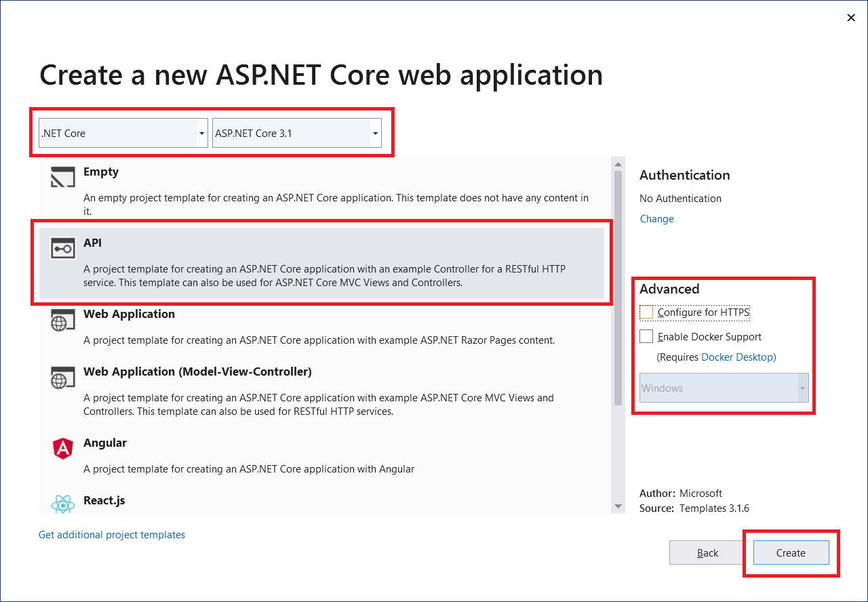868x602 pixels.
Task: Click the React.js logo icon
Action: (x=63, y=504)
